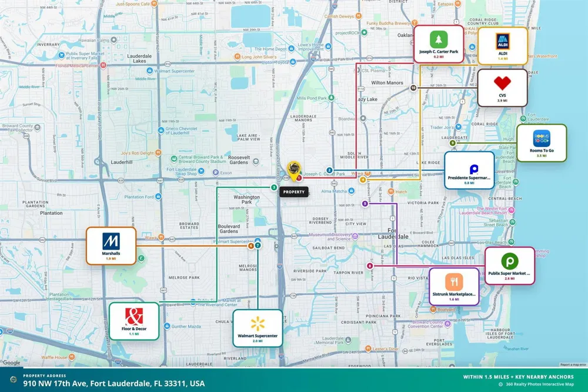Click the logo icon beside Property Address
Image resolution: width=588 pixels, height=392 pixels.
tap(14, 379)
